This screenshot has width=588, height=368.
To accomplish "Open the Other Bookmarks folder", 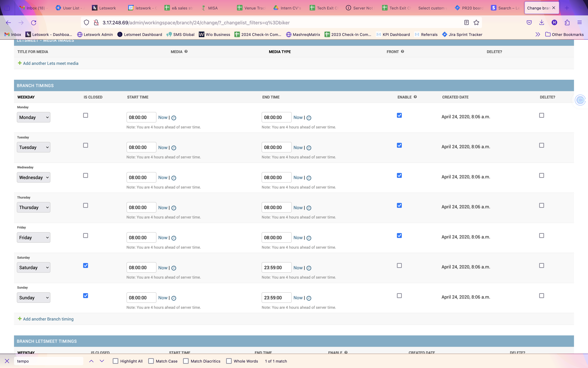I will click(564, 34).
